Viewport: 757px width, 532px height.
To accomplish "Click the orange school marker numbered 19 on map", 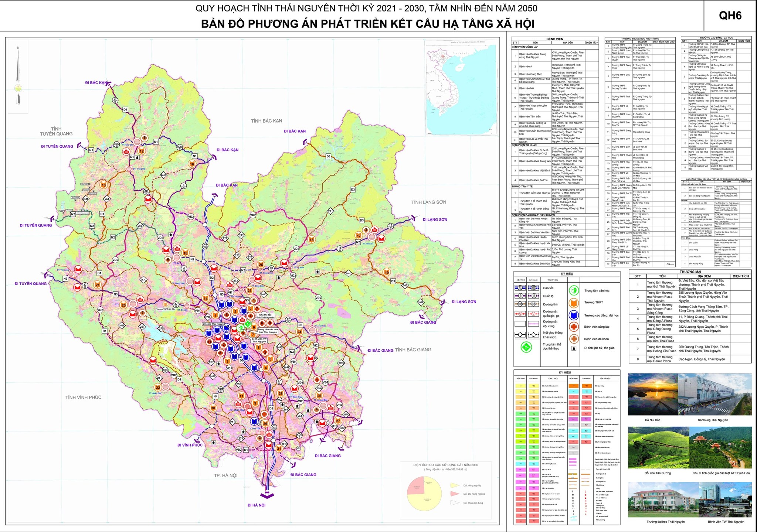I will [387, 272].
